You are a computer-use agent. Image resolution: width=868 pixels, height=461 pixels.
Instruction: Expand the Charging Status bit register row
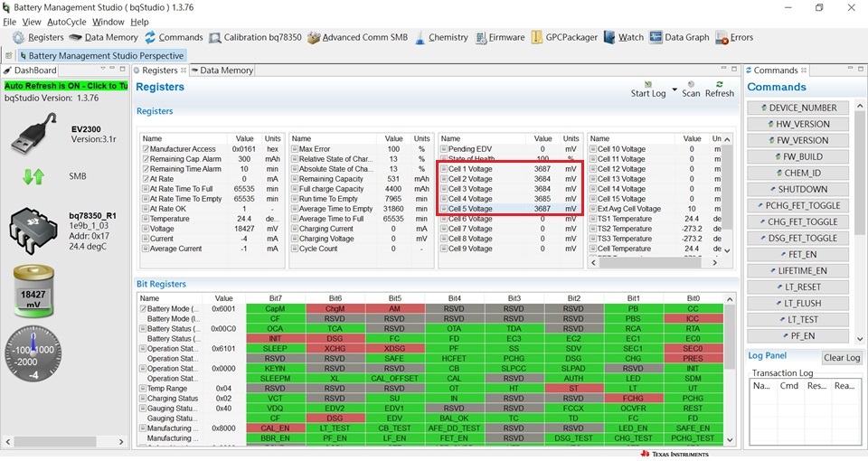tap(144, 399)
